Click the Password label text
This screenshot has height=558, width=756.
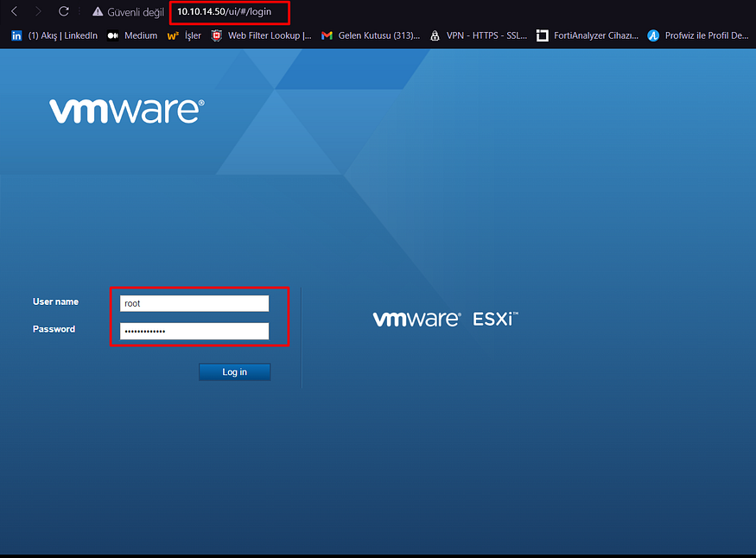coord(54,329)
